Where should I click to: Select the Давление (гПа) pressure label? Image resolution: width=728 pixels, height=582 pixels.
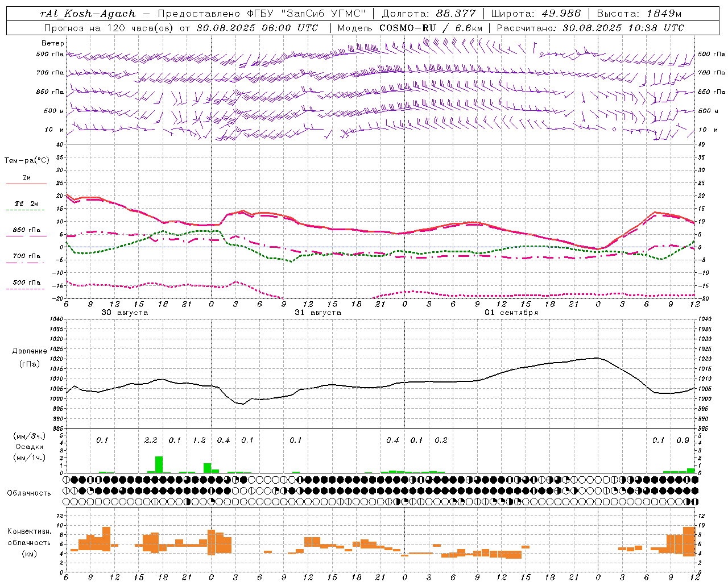pyautogui.click(x=29, y=357)
